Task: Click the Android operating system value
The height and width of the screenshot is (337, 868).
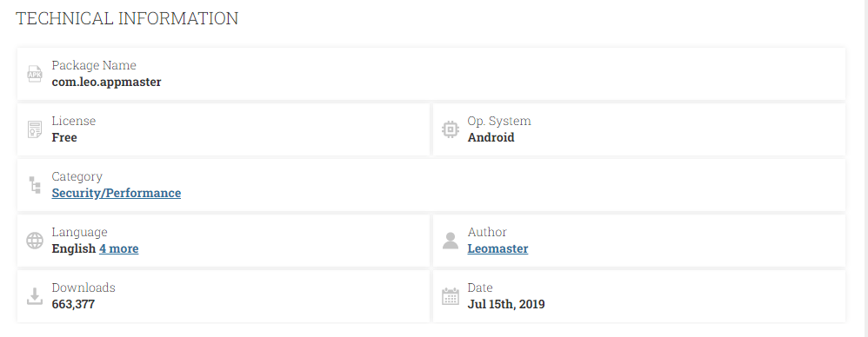Action: click(x=491, y=137)
